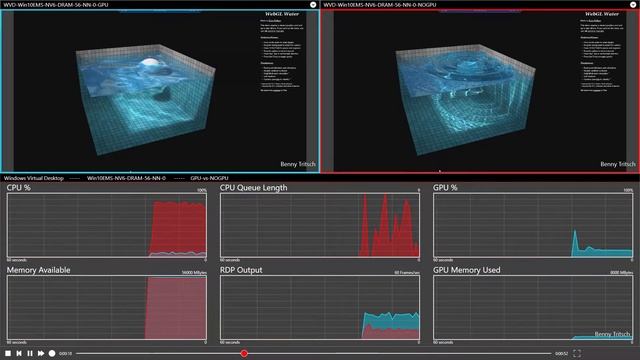This screenshot has width=640, height=360.
Task: Click the GPU Memory Used heading
Action: pyautogui.click(x=467, y=270)
